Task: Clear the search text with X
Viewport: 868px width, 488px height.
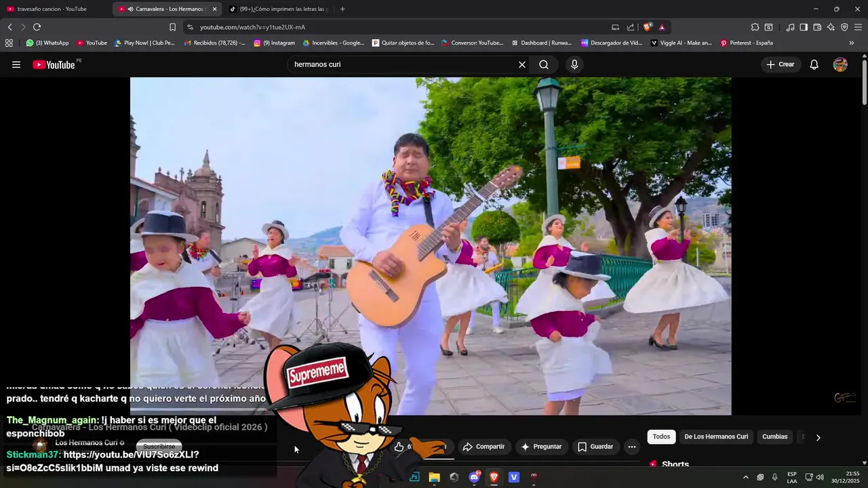Action: 522,64
